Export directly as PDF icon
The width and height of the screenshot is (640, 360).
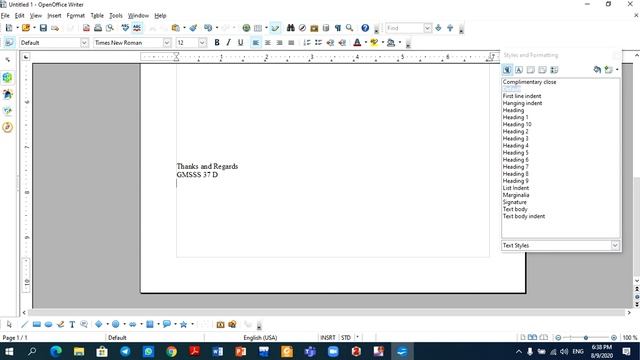click(86, 28)
